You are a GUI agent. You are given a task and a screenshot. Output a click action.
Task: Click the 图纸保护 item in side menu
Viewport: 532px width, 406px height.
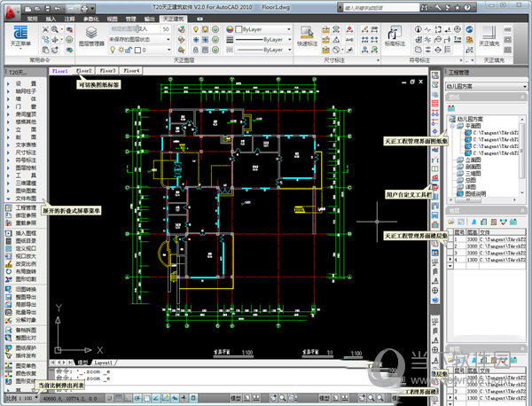coord(26,347)
